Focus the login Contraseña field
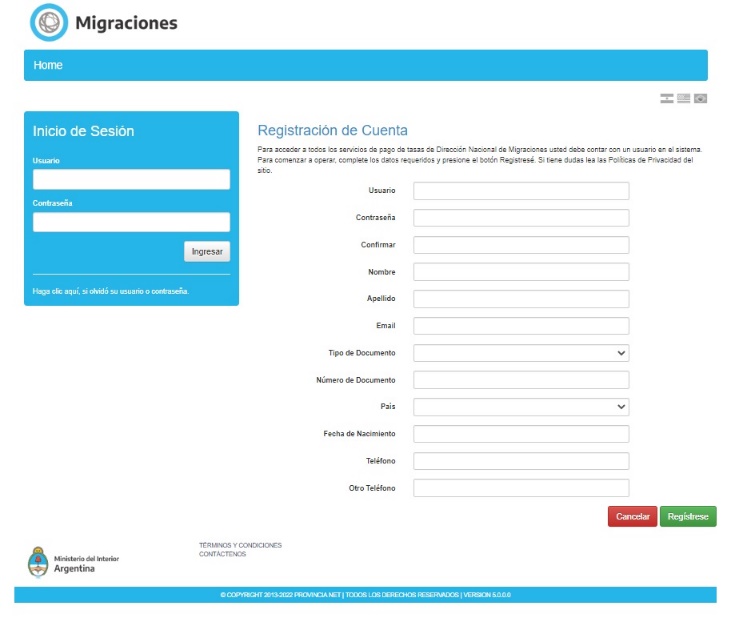This screenshot has width=735, height=622. [x=131, y=222]
